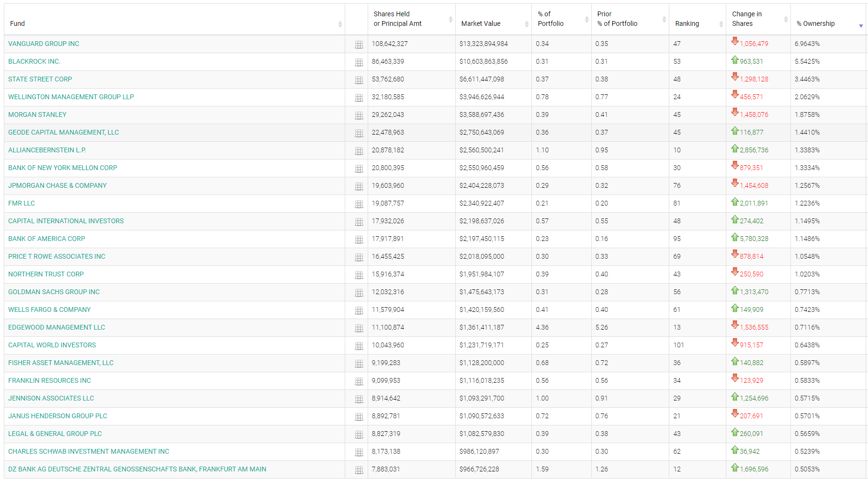
Task: Open grid icon in Bank of America row
Action: [359, 240]
